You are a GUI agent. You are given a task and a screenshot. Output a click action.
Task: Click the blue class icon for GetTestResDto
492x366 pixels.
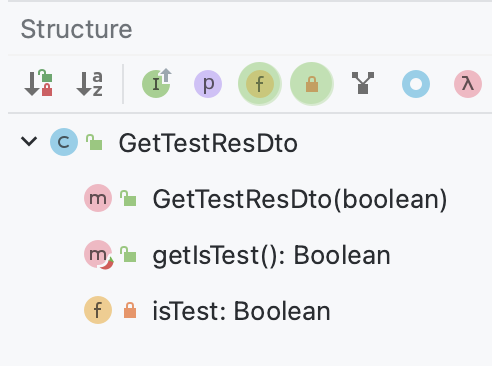point(64,142)
